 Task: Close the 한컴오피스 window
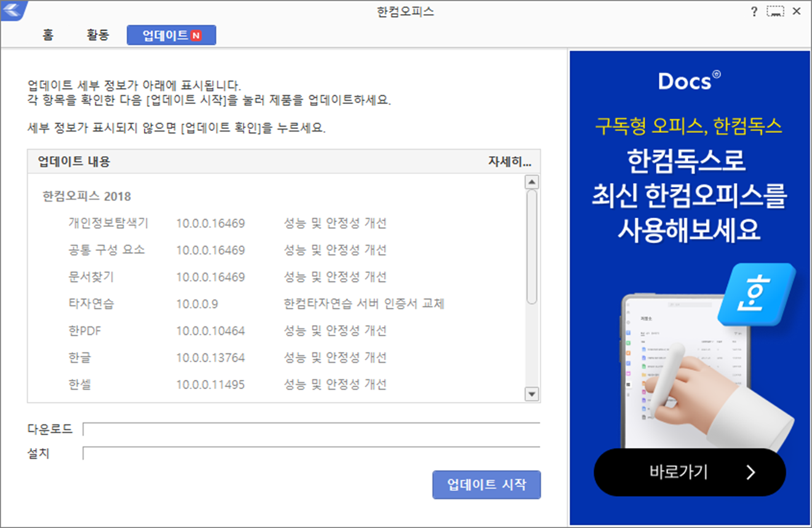click(x=797, y=11)
